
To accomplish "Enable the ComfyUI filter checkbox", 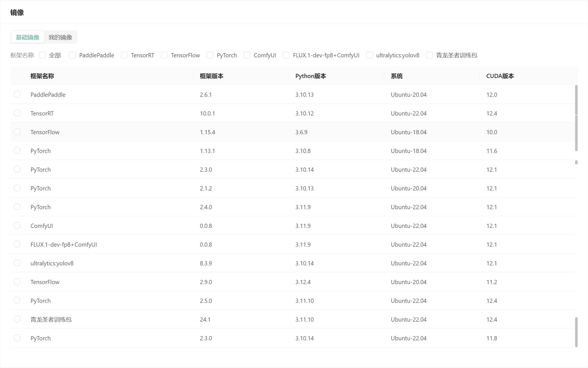I will (x=247, y=55).
